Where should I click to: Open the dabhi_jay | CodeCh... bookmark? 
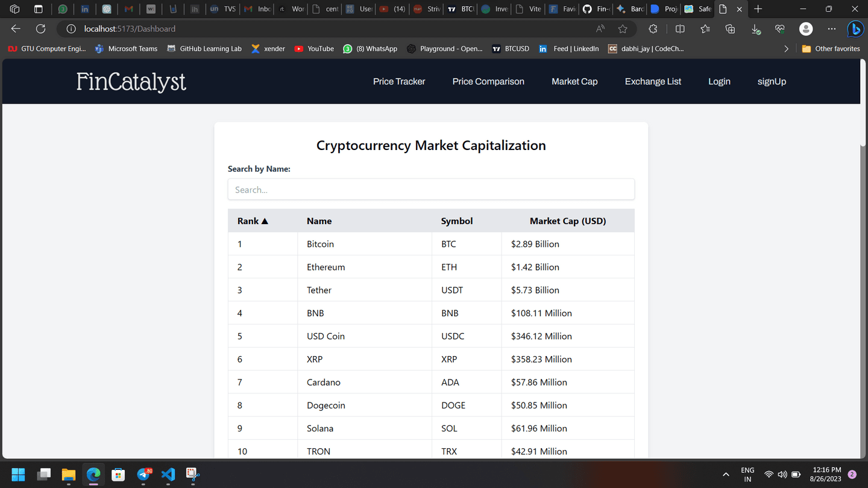(646, 49)
